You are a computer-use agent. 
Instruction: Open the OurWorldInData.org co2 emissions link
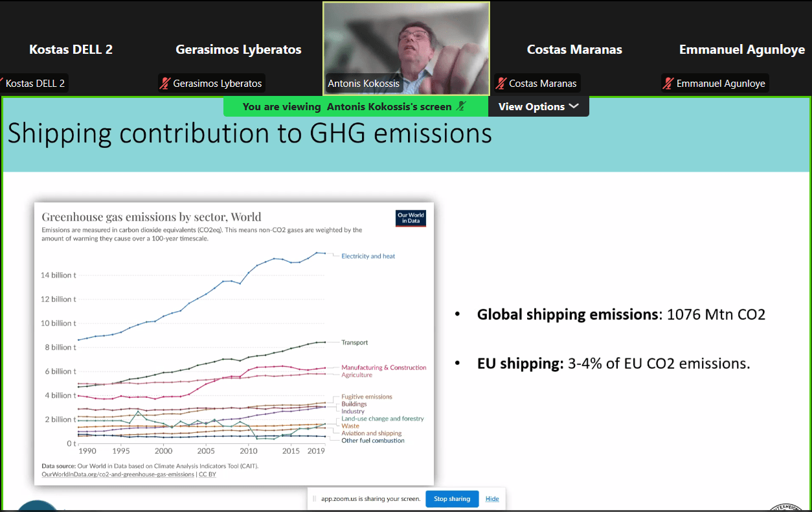tap(118, 474)
